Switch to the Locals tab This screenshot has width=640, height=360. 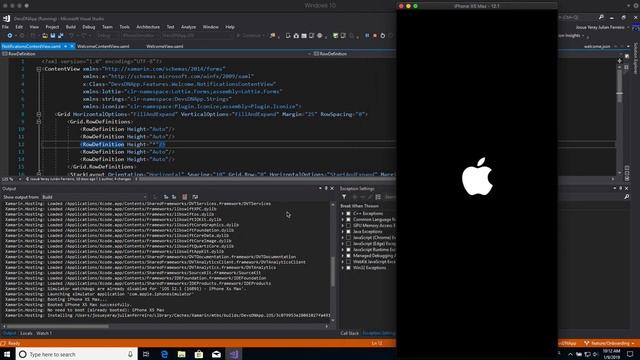[26, 333]
